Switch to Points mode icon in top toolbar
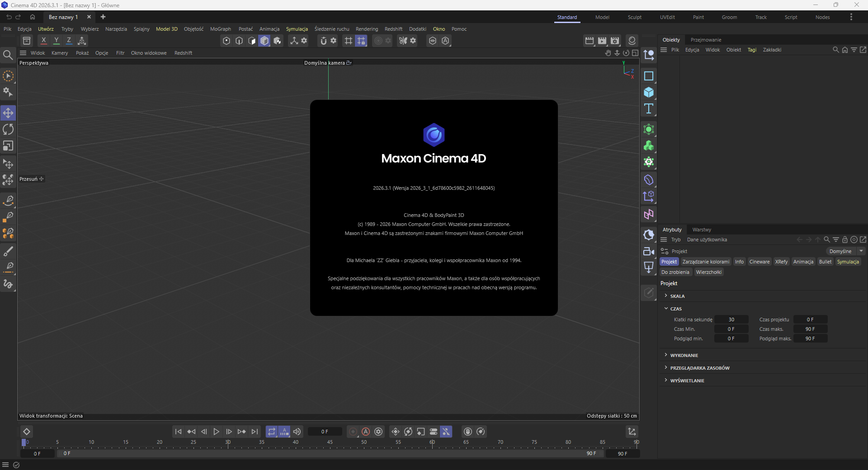This screenshot has width=868, height=470. pyautogui.click(x=226, y=41)
